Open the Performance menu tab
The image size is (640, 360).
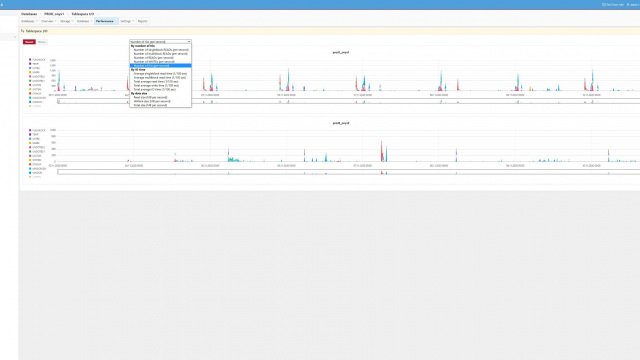click(x=106, y=21)
